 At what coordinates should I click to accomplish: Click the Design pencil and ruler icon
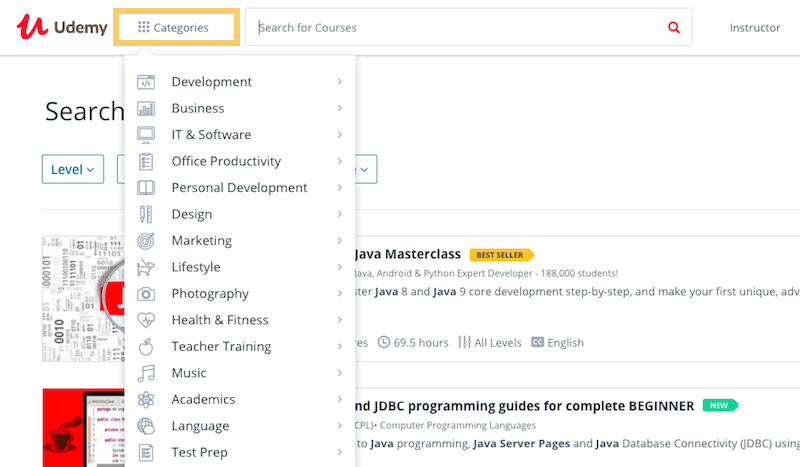pos(146,214)
